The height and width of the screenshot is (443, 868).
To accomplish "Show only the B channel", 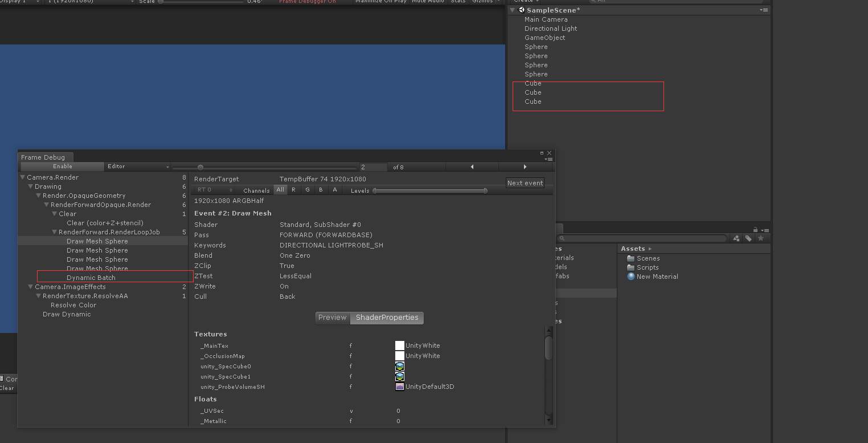I will click(x=321, y=190).
